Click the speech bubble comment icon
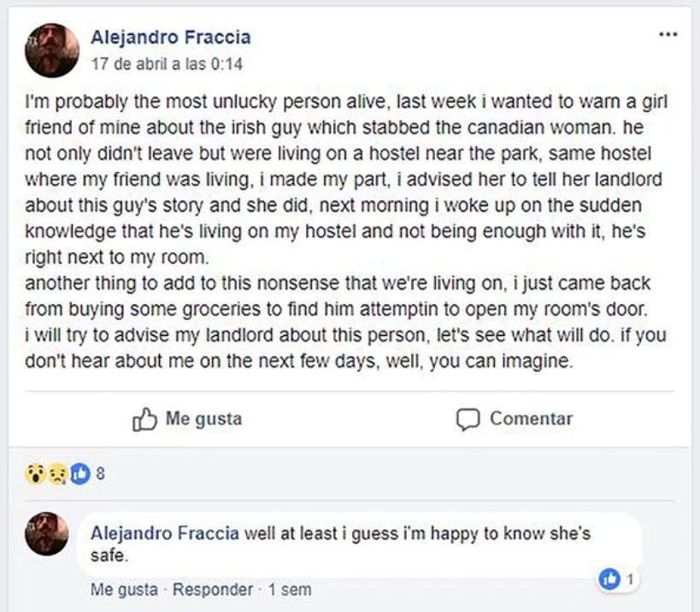 click(468, 420)
